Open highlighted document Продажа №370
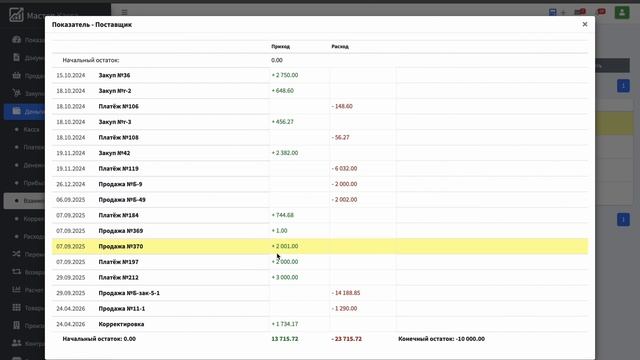Image resolution: width=640 pixels, height=360 pixels. [x=121, y=246]
